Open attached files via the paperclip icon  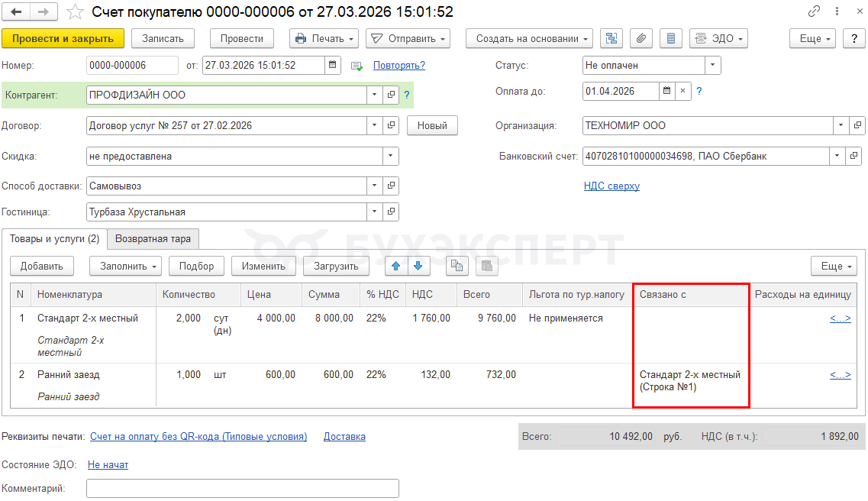(641, 38)
